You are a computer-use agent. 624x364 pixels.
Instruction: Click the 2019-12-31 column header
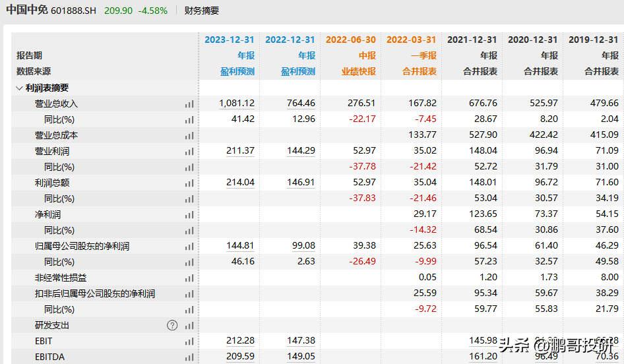[x=594, y=40]
